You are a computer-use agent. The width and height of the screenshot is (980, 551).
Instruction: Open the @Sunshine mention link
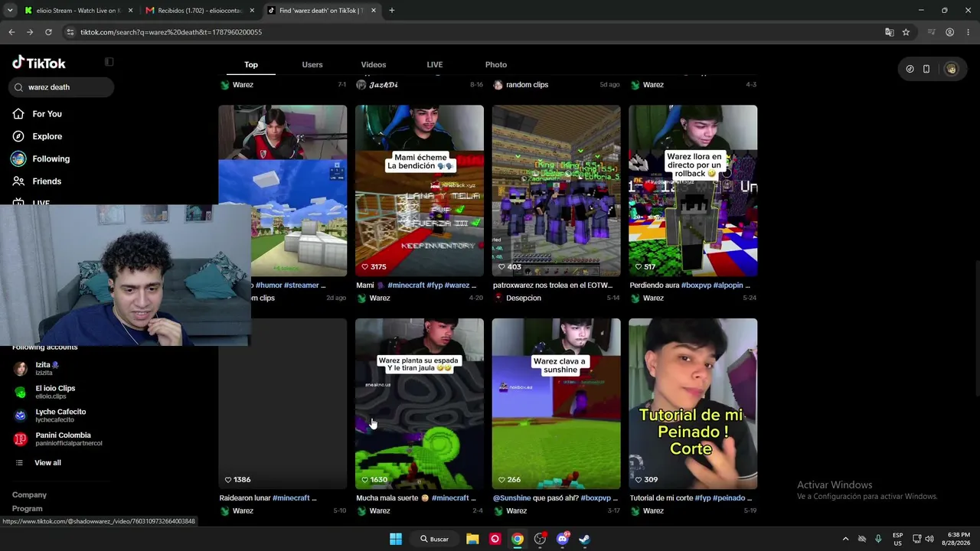pyautogui.click(x=511, y=498)
